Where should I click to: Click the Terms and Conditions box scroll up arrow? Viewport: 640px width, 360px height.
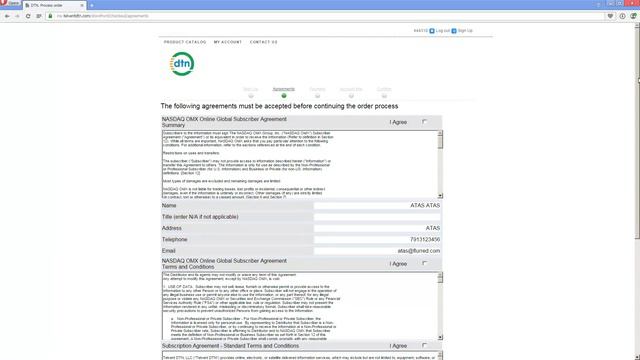(x=440, y=275)
